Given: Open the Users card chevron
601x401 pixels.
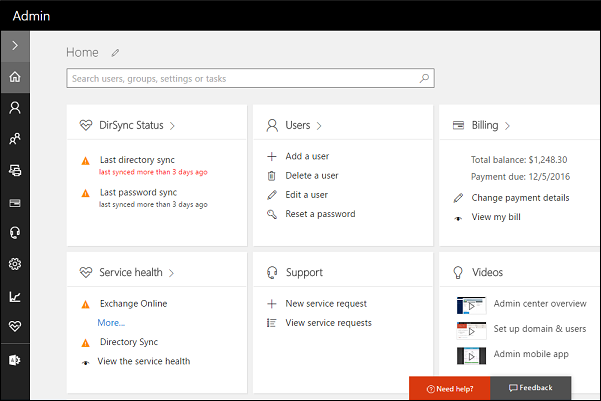Looking at the screenshot, I should (x=319, y=126).
